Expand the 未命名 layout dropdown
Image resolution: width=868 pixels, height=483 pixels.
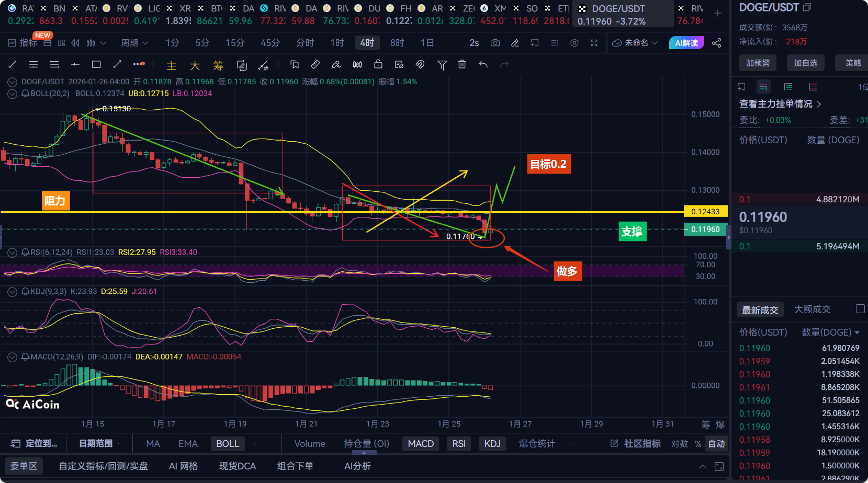pos(635,43)
